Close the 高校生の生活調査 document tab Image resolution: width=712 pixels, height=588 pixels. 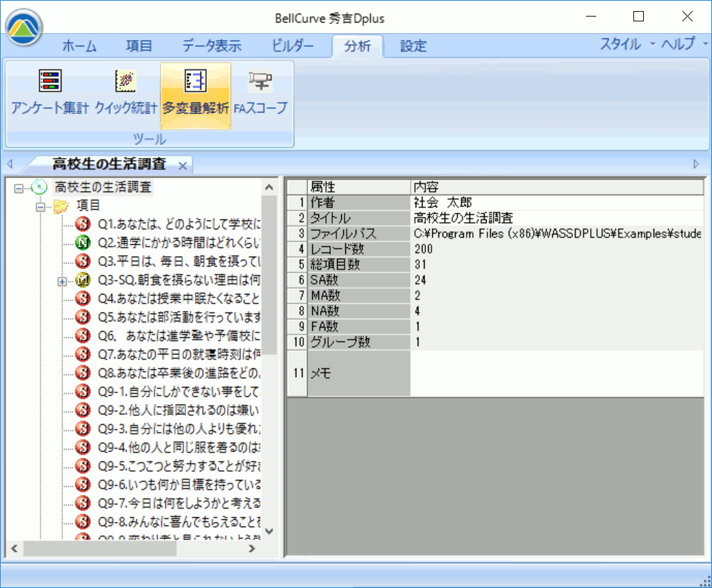pyautogui.click(x=183, y=165)
